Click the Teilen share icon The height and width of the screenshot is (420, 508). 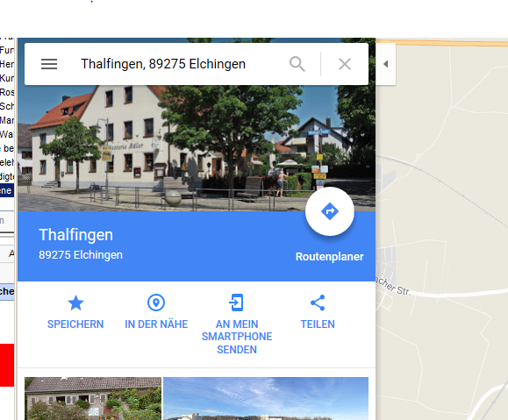318,303
